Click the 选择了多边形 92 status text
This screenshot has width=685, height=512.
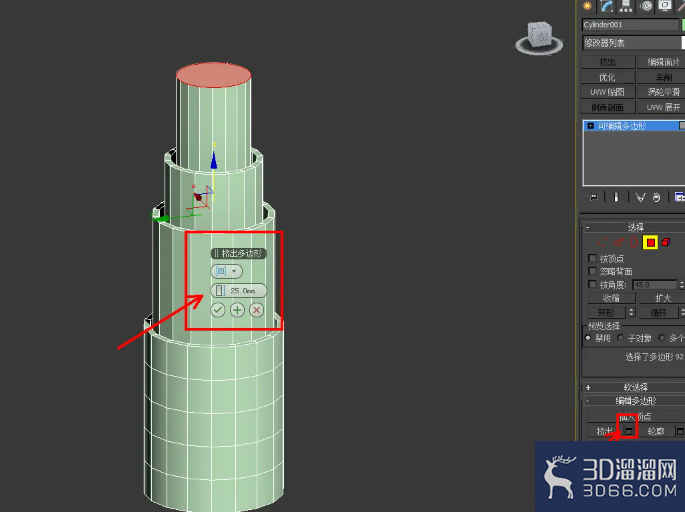pyautogui.click(x=654, y=357)
